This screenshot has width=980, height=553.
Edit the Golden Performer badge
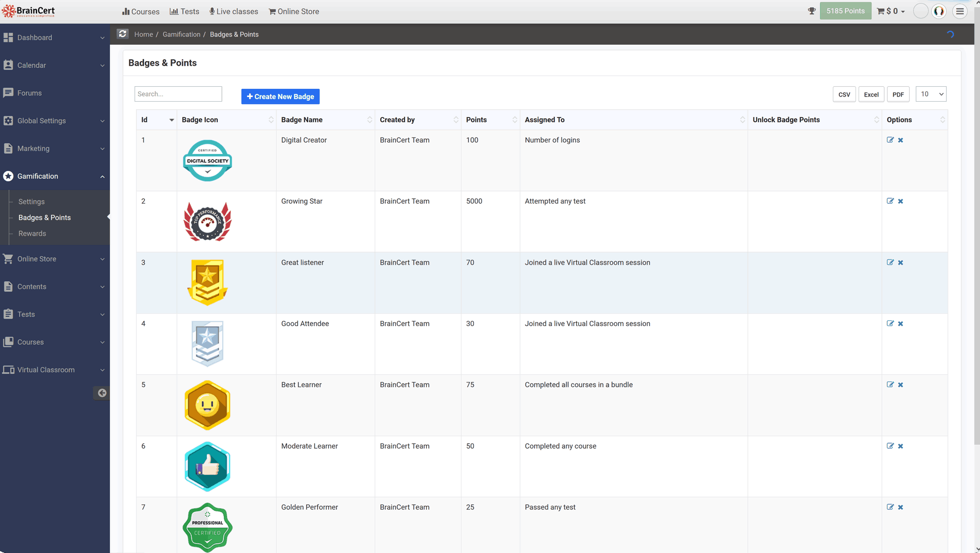coord(890,507)
